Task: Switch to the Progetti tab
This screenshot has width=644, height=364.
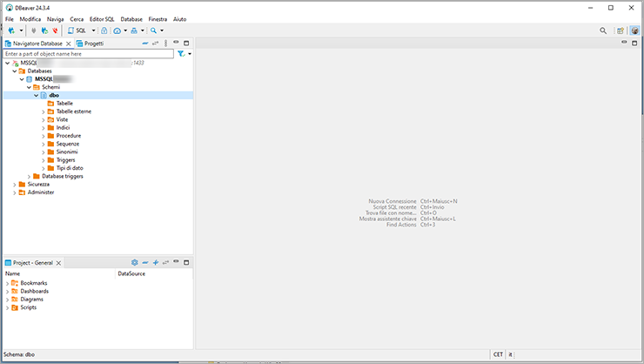Action: tap(90, 44)
